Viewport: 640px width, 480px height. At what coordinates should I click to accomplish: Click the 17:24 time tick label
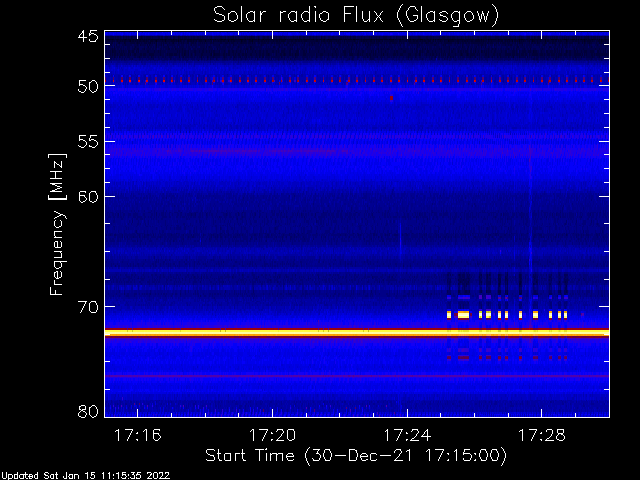click(x=407, y=436)
